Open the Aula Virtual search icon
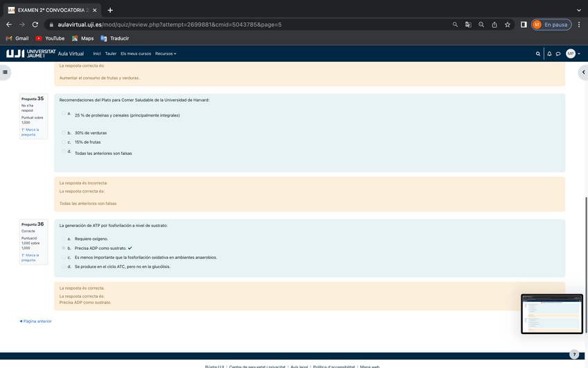 click(538, 53)
